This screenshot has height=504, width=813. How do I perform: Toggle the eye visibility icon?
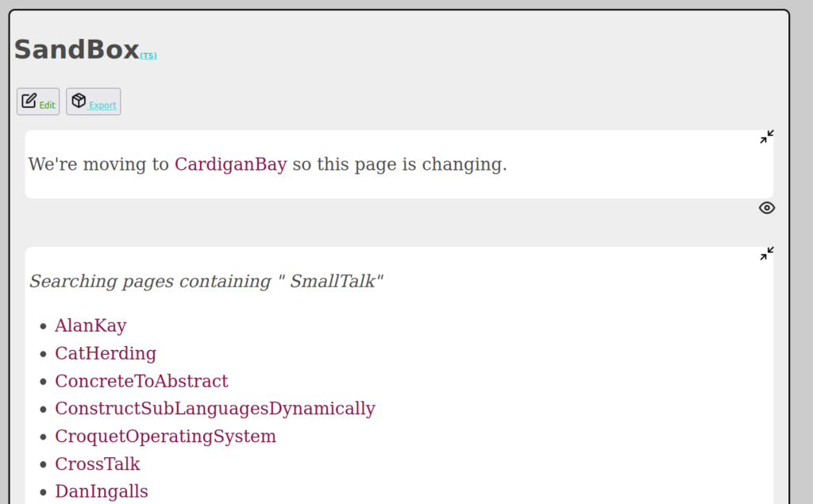click(x=767, y=208)
